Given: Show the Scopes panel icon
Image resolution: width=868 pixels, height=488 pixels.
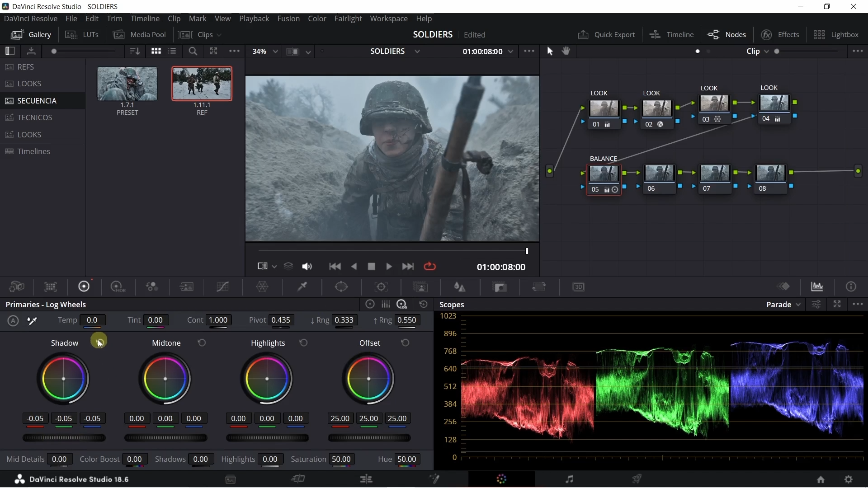Looking at the screenshot, I should click(x=817, y=286).
